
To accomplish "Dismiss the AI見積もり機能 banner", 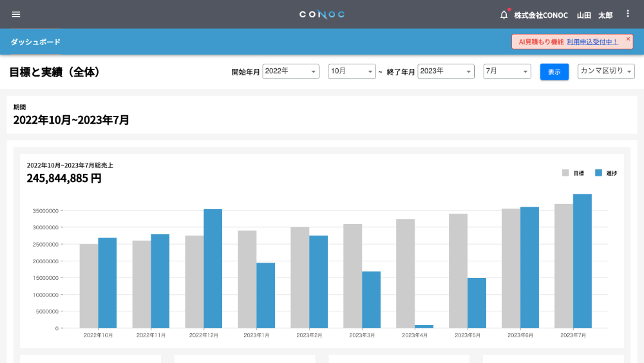I will 628,39.
